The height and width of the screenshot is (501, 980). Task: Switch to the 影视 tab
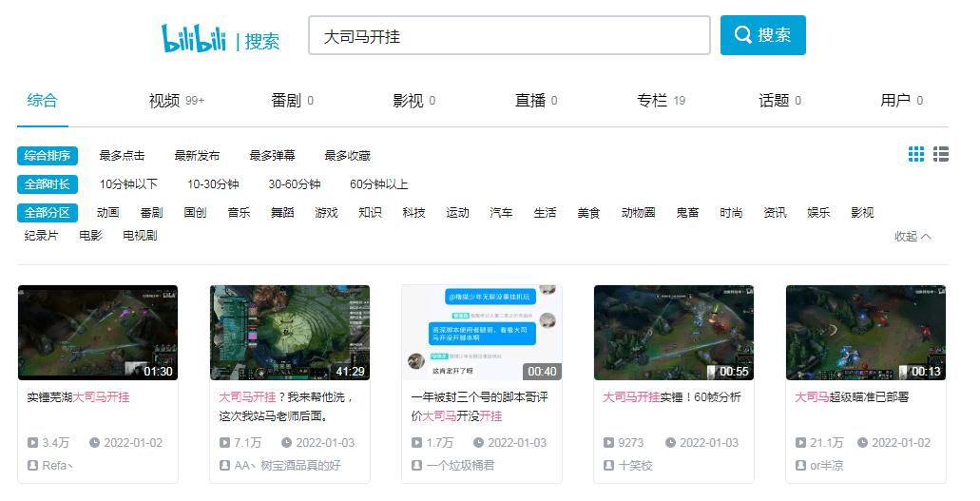pos(413,101)
